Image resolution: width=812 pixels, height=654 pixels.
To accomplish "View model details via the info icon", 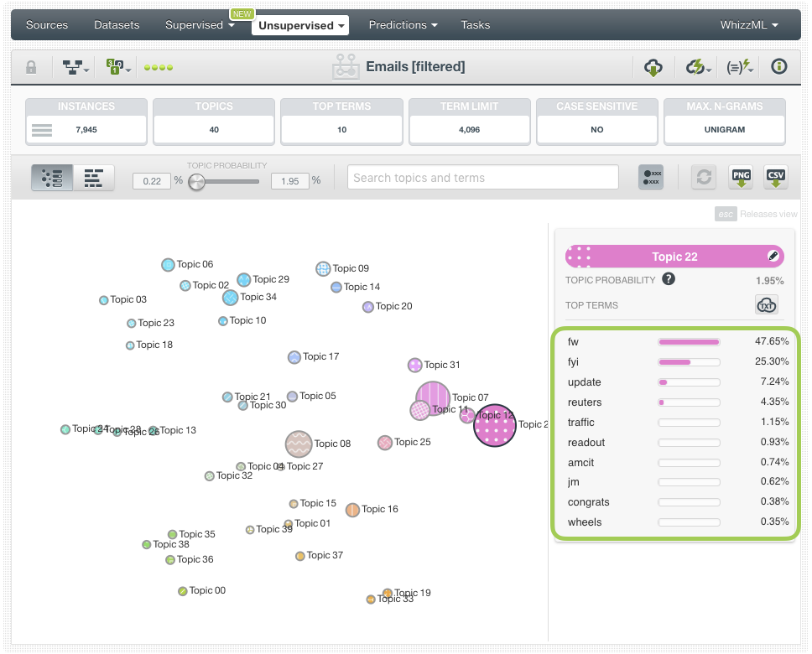I will [x=778, y=66].
